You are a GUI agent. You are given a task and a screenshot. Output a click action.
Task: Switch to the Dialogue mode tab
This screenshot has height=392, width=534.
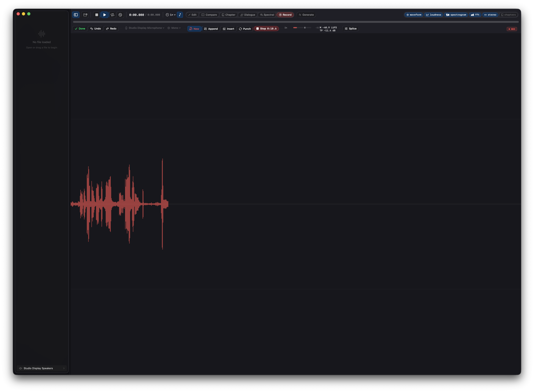pyautogui.click(x=248, y=15)
